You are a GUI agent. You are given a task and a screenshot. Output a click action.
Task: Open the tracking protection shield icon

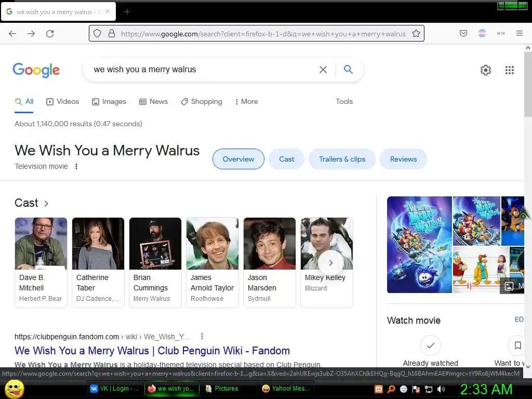97,34
